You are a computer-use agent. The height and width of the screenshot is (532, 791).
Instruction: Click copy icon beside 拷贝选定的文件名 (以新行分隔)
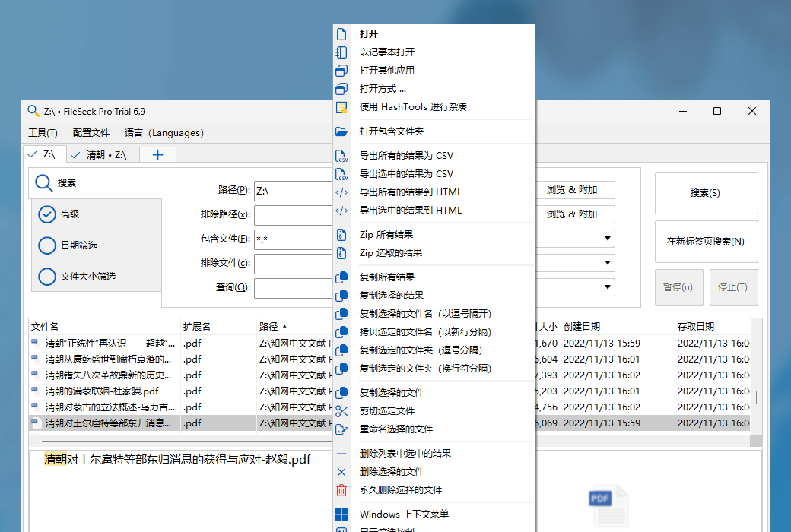pyautogui.click(x=341, y=332)
